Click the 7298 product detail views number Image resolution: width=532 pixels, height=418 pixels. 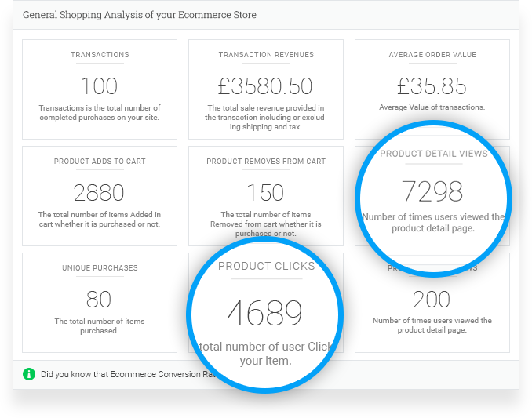[x=432, y=191]
